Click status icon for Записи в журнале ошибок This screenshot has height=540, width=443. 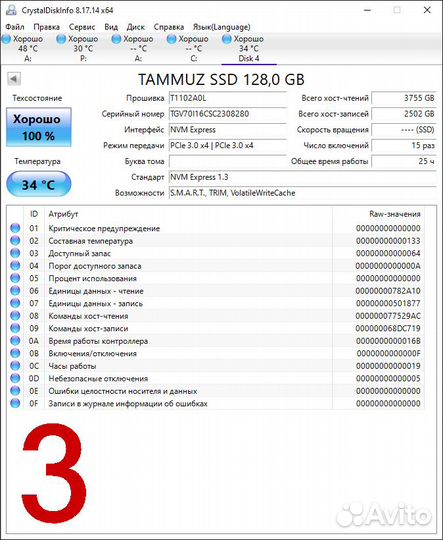15,403
